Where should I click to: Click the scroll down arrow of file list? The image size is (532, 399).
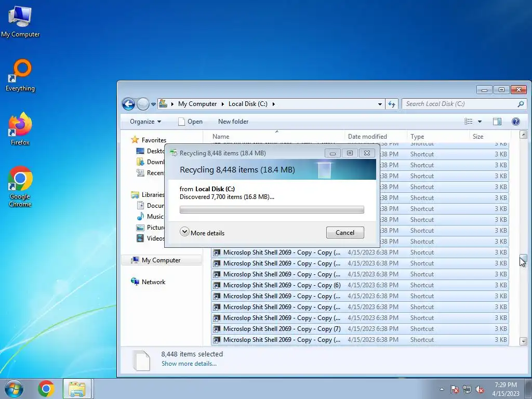point(523,341)
